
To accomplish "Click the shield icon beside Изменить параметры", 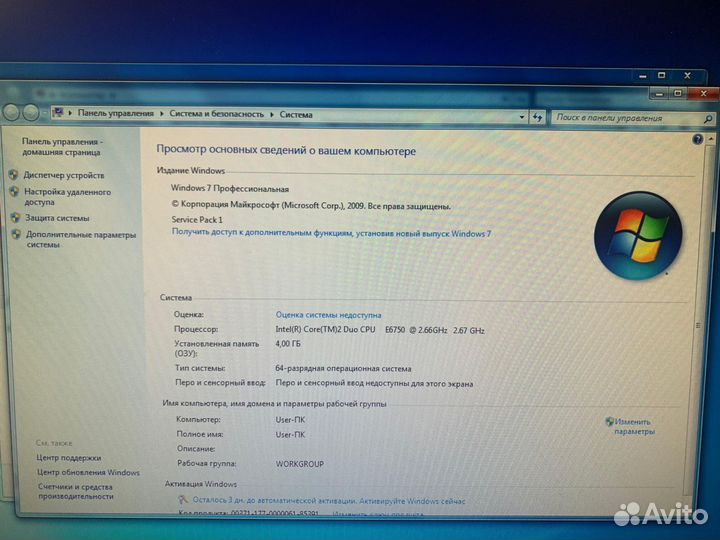I will (609, 421).
